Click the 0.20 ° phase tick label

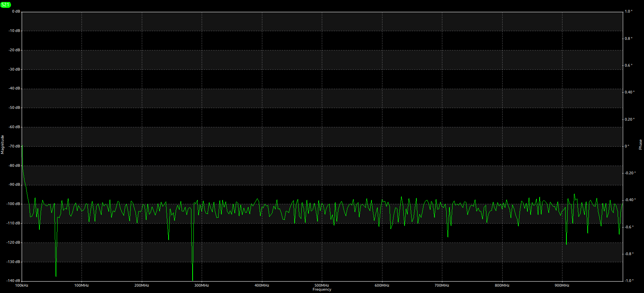629,119
